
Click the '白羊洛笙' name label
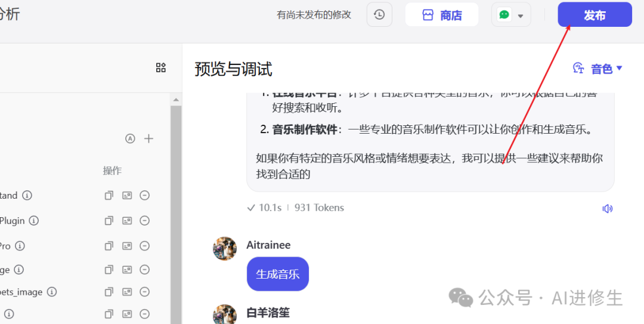point(268,313)
